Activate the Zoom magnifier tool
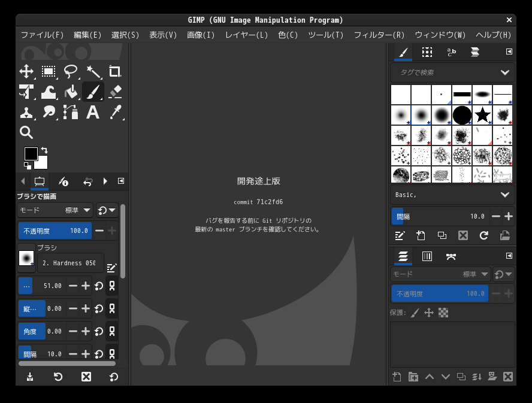This screenshot has width=532, height=403. pyautogui.click(x=26, y=132)
